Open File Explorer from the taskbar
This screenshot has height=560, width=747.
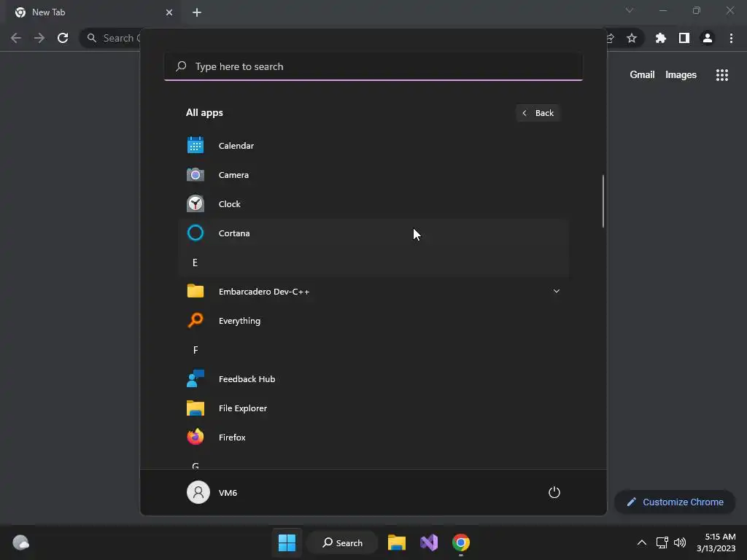(396, 542)
